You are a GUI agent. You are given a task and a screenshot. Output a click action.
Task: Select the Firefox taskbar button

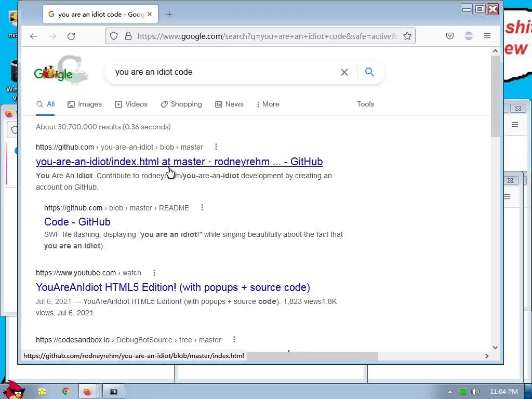(x=88, y=392)
